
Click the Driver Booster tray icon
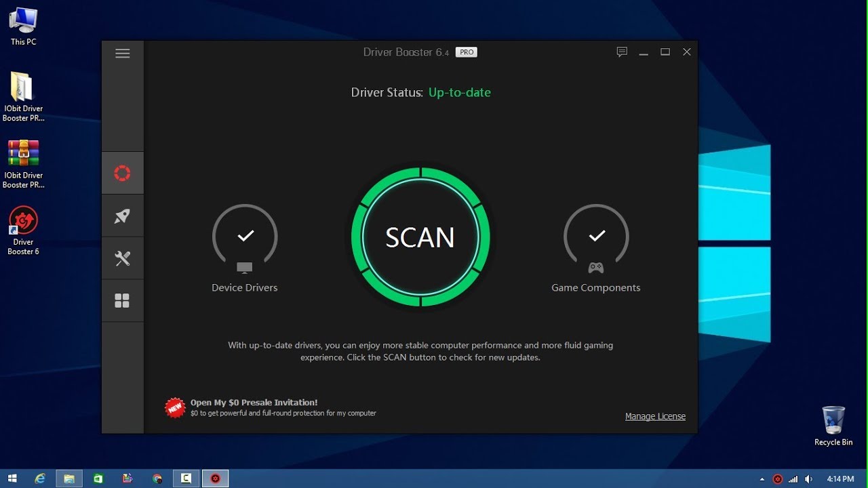click(778, 479)
